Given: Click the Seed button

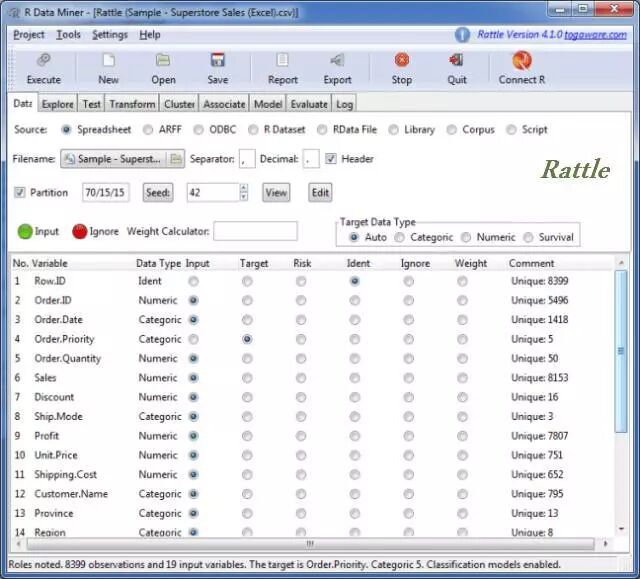Looking at the screenshot, I should [x=158, y=193].
